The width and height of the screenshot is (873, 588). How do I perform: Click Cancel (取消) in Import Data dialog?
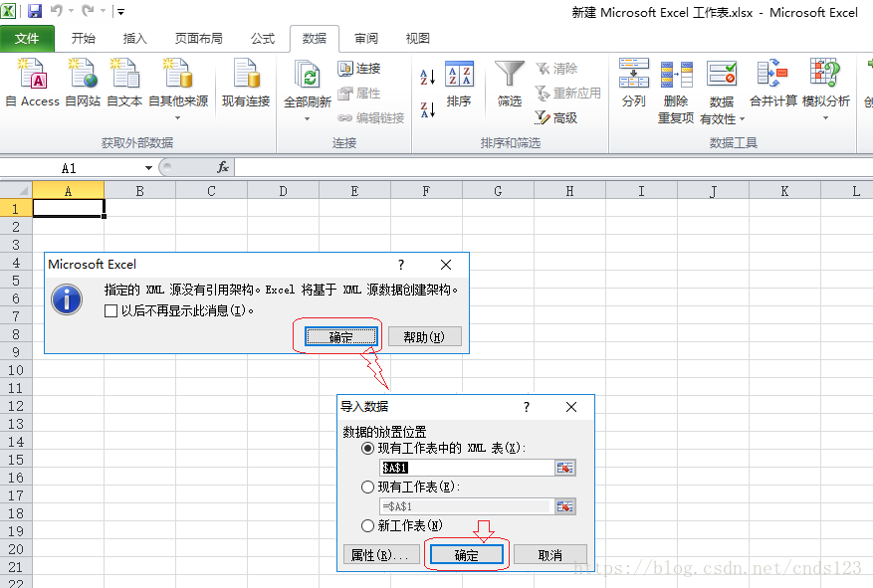point(550,555)
